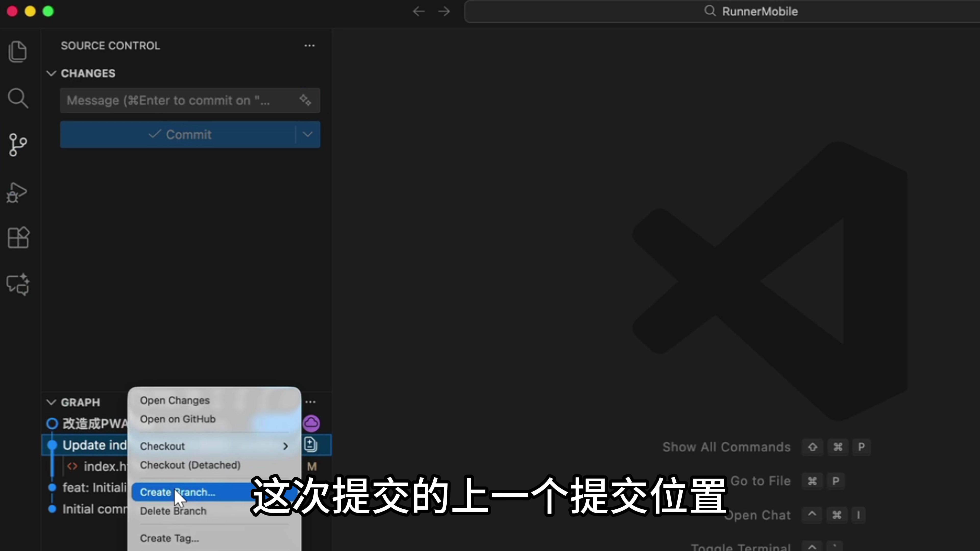Choose Create Branch... from context menu
The image size is (980, 551).
point(178,492)
